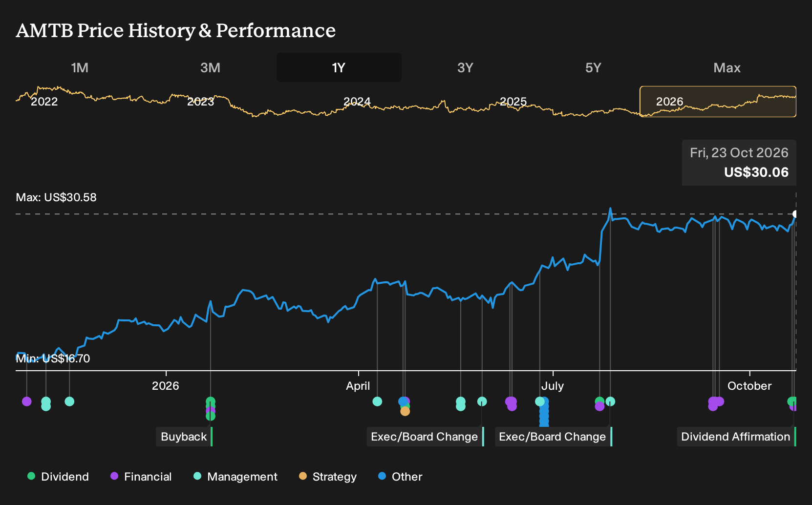Choose the 1Y range tab
This screenshot has width=812, height=505.
[x=339, y=67]
